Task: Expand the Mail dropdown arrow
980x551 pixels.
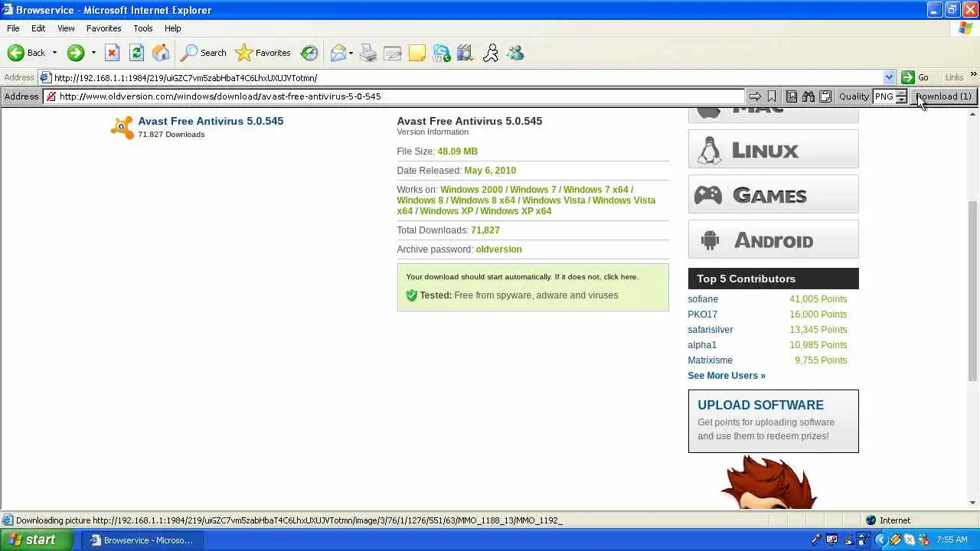Action: [351, 53]
